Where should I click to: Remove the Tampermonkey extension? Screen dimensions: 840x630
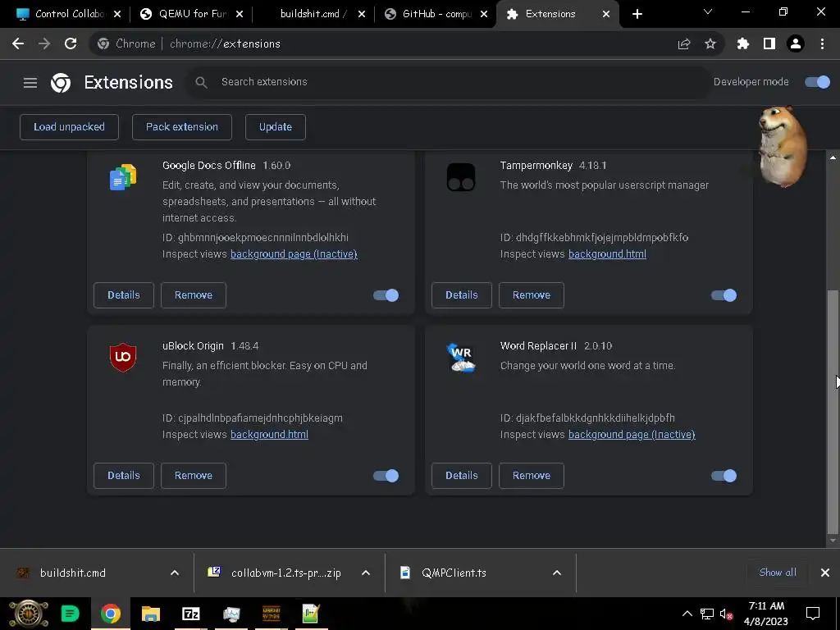tap(532, 295)
